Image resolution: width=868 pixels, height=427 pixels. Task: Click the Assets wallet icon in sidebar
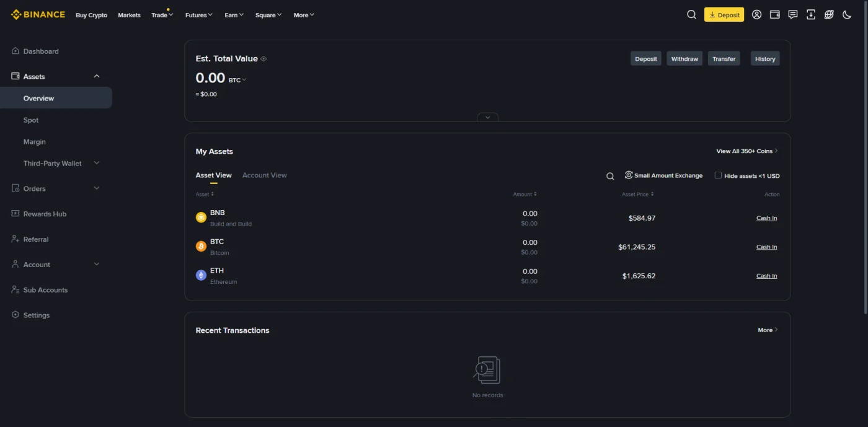click(x=15, y=76)
